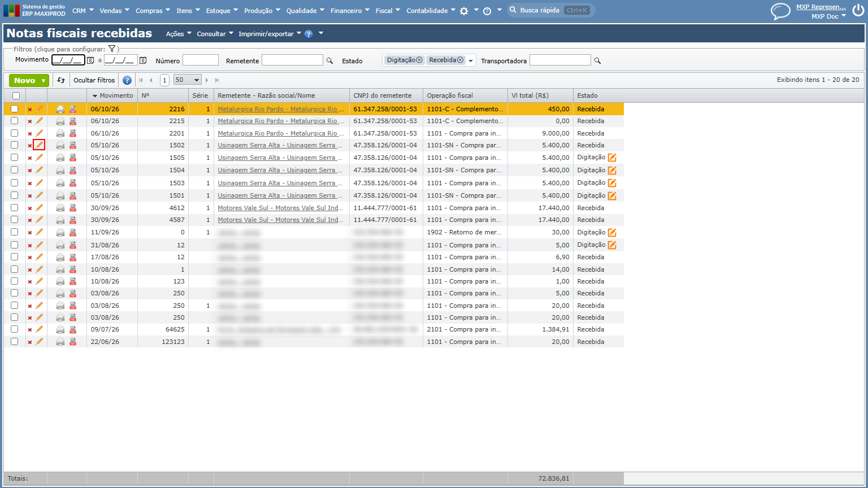Click the orange edit-state icon for invoice 1505

612,158
